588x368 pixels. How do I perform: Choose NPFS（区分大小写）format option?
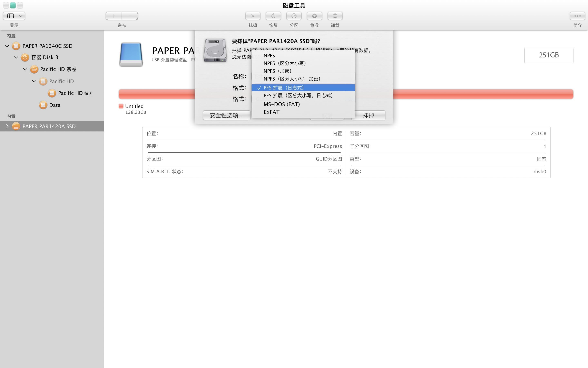(x=303, y=63)
